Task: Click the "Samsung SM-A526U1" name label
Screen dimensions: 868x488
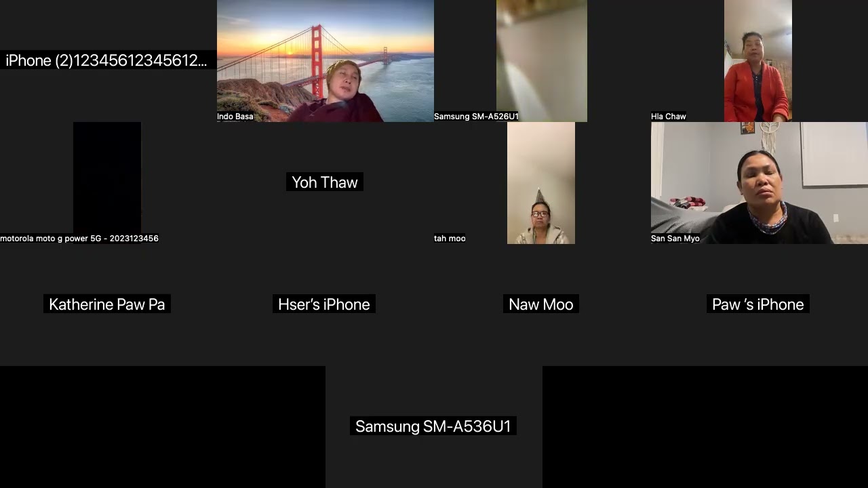Action: 476,117
